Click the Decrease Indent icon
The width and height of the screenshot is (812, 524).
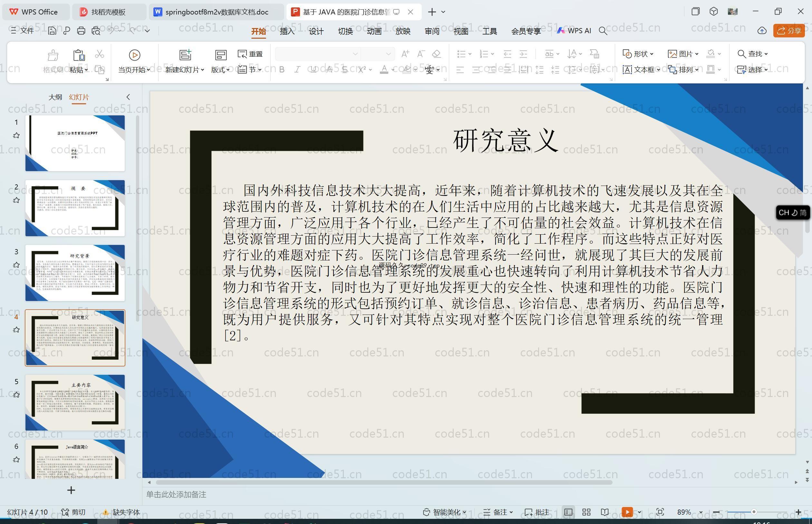pyautogui.click(x=507, y=54)
